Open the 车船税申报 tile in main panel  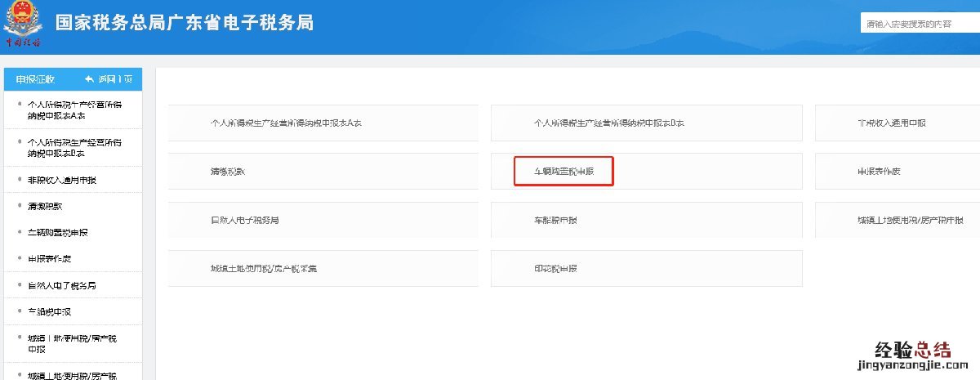pyautogui.click(x=556, y=221)
